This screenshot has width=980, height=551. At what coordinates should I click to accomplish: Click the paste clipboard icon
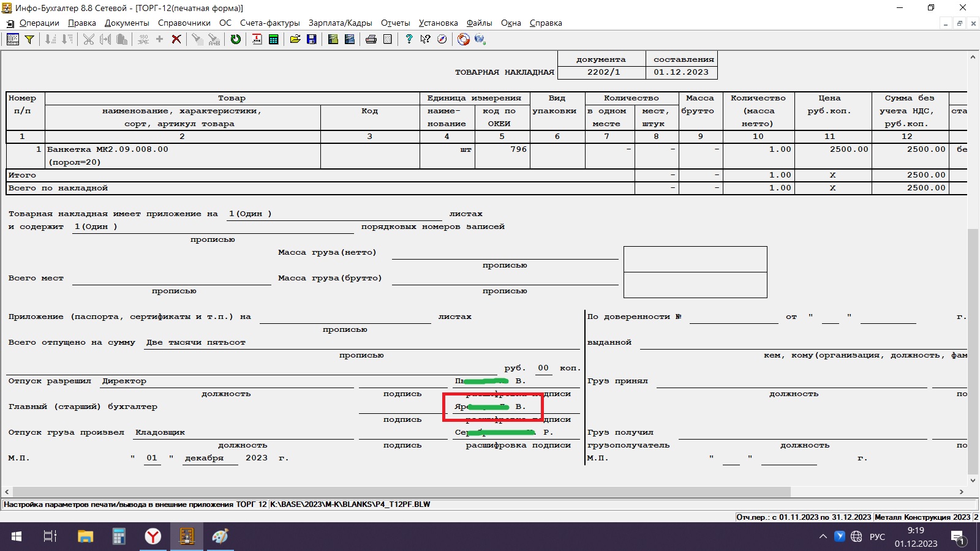pyautogui.click(x=122, y=39)
